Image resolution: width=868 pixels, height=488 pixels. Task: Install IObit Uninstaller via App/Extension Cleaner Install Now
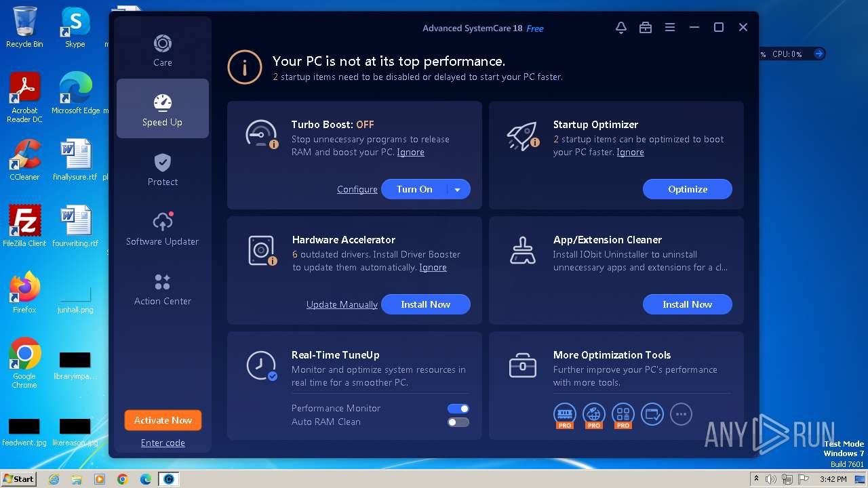click(688, 304)
